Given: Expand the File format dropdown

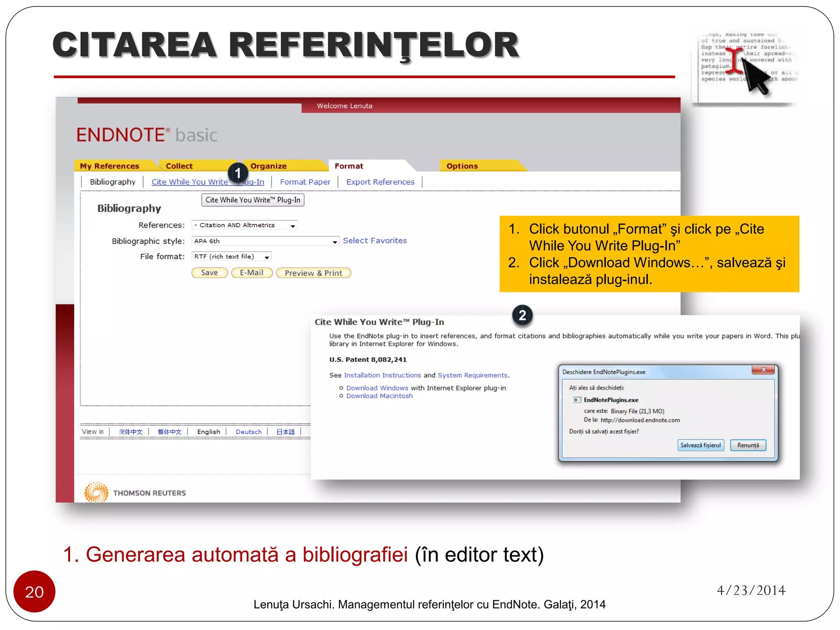Looking at the screenshot, I should click(267, 257).
